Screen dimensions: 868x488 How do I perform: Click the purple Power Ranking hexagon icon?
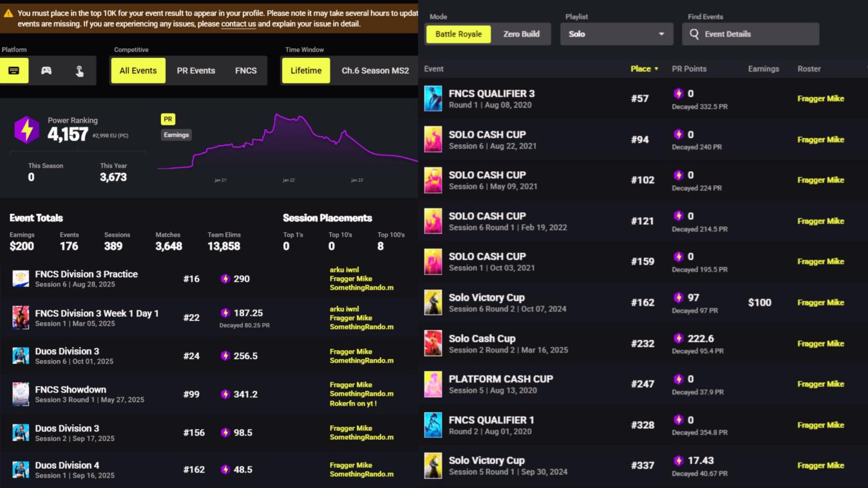coord(27,130)
